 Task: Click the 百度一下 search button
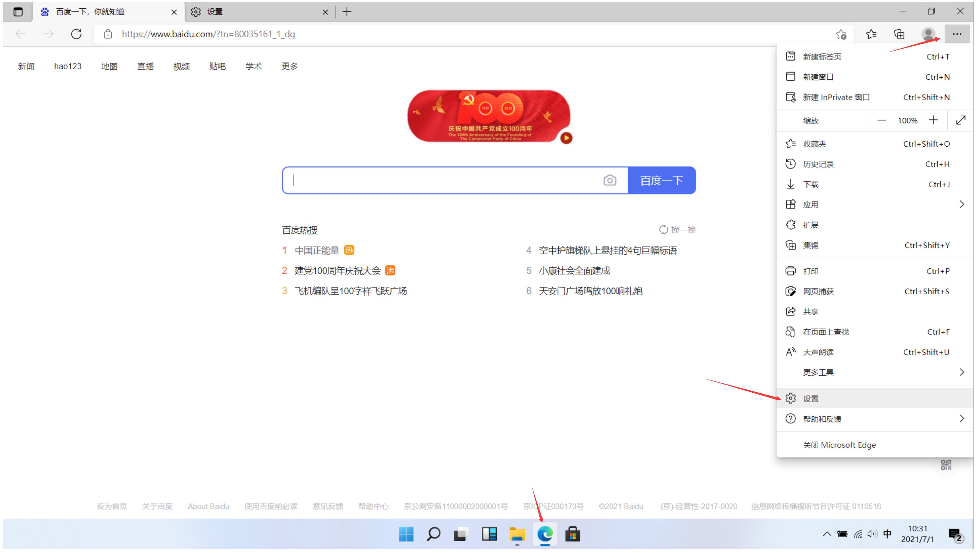click(x=661, y=180)
